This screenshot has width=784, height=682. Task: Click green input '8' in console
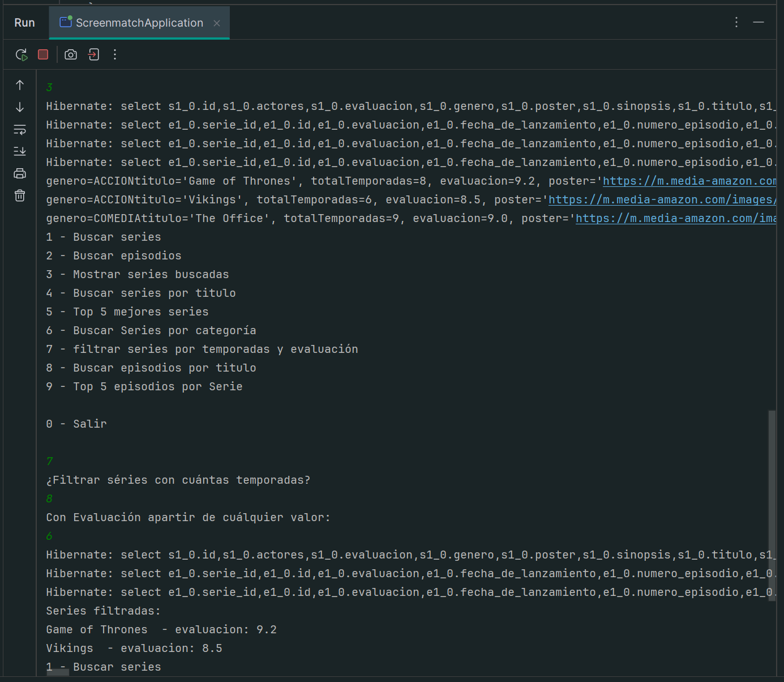coord(49,499)
